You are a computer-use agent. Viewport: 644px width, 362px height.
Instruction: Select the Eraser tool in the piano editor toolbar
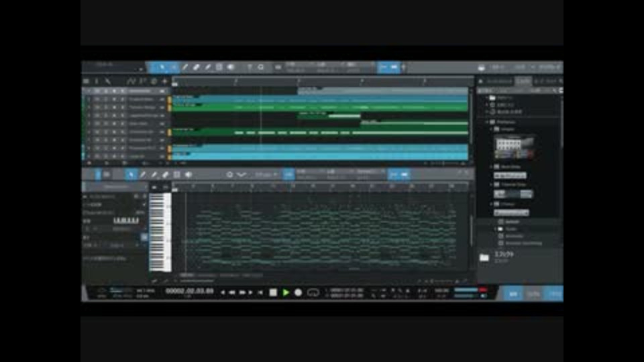[165, 175]
